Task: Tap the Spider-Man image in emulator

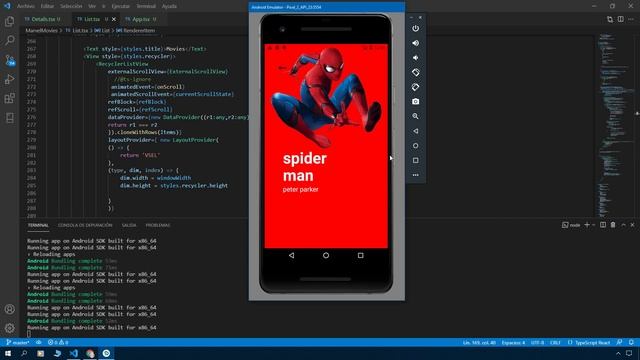Action: tap(327, 97)
